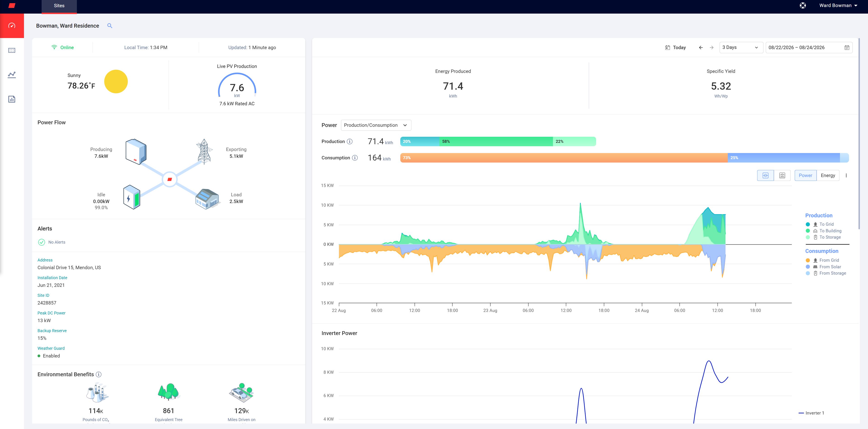Click the battery icon in Power Flow
868x429 pixels.
(132, 197)
